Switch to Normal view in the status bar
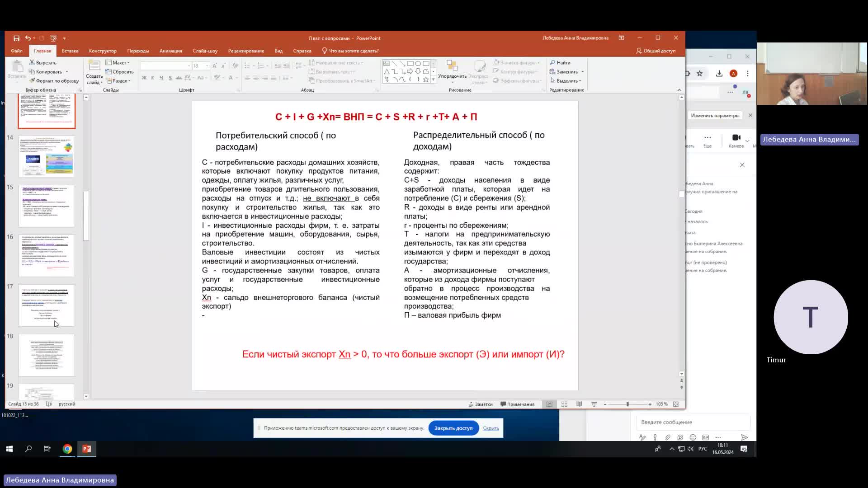Screen dimensions: 868x488 point(549,404)
